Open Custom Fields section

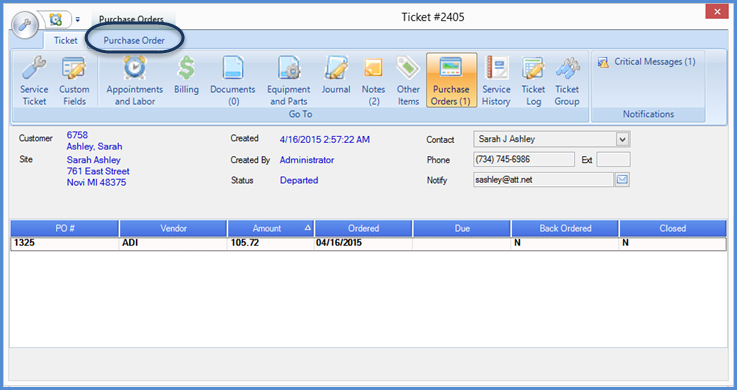(x=74, y=81)
